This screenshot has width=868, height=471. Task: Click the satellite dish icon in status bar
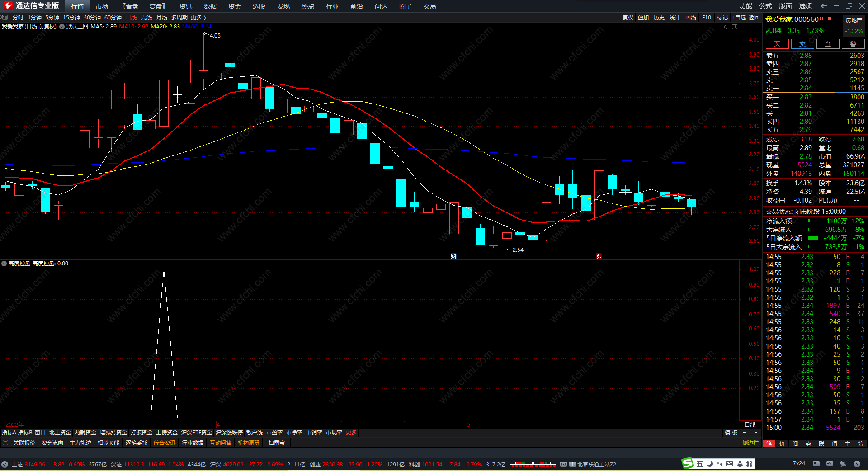[x=843, y=464]
